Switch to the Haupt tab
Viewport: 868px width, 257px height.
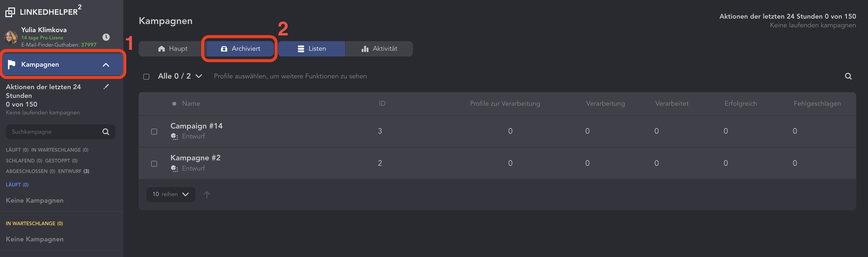(173, 49)
